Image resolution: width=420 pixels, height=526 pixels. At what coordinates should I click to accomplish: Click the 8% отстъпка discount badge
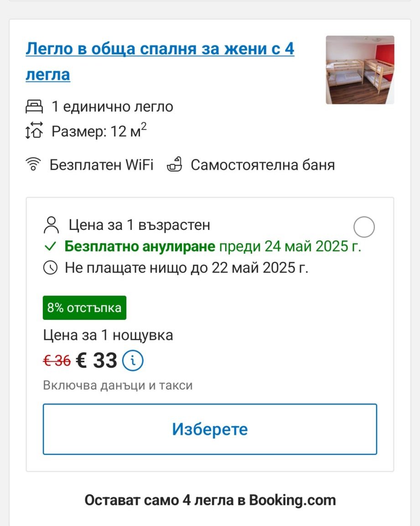[x=84, y=308]
